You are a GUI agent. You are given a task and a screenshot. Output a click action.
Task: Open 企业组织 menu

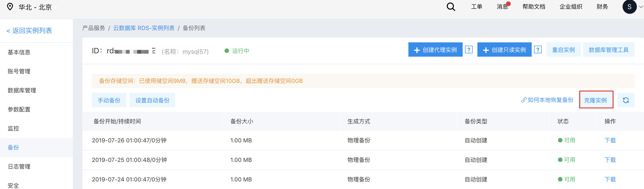571,7
